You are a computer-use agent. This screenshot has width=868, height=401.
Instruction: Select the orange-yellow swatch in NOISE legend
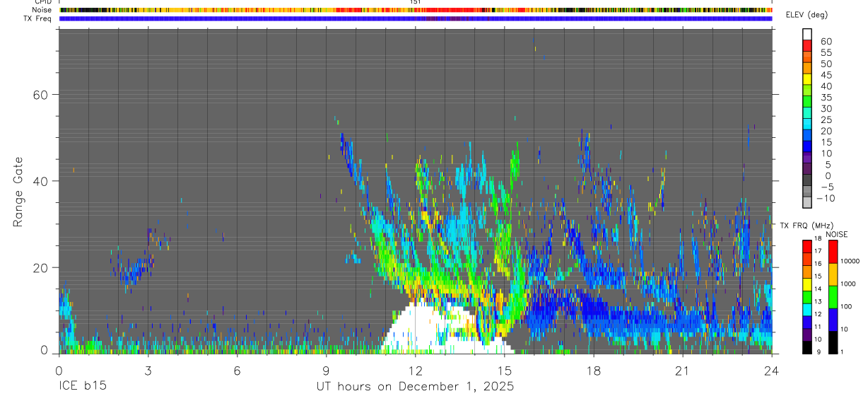click(832, 274)
